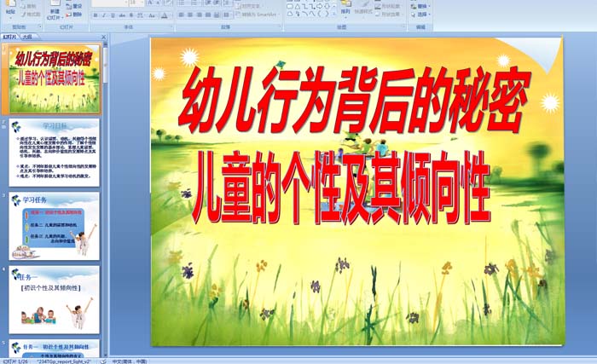Convert to SmartArt button
Image resolution: width=597 pixels, height=364 pixels.
click(x=258, y=14)
